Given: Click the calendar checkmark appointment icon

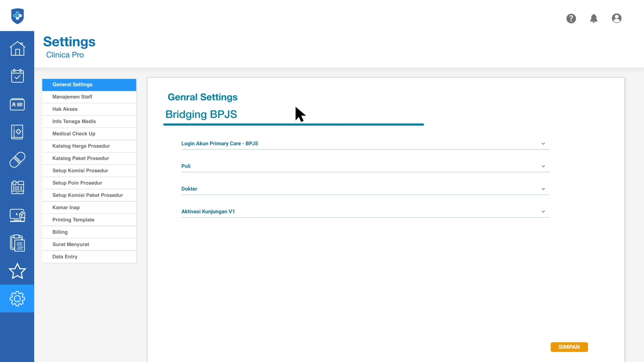Looking at the screenshot, I should click(17, 76).
